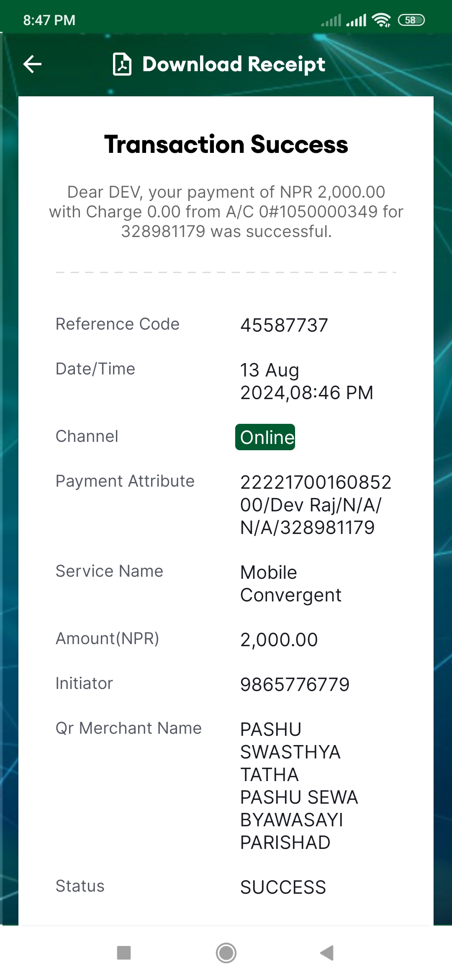Tap the back arrow in header
This screenshot has width=452, height=980.
tap(32, 64)
